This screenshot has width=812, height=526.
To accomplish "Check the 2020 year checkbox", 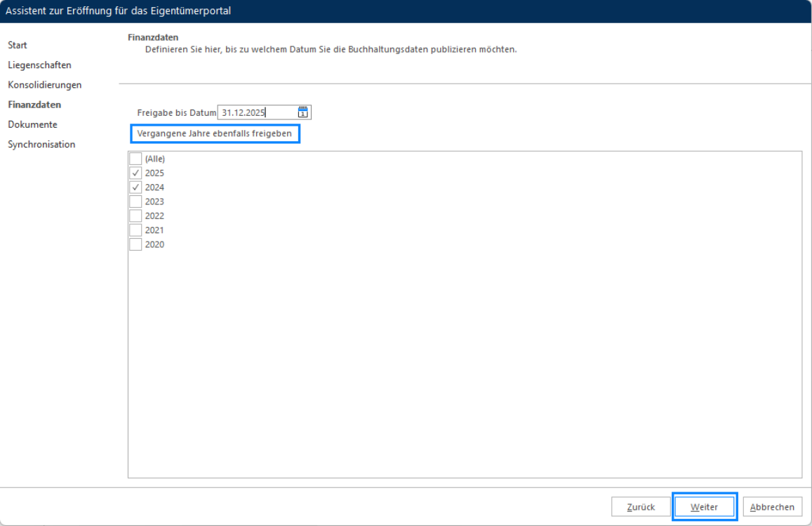I will pyautogui.click(x=135, y=244).
